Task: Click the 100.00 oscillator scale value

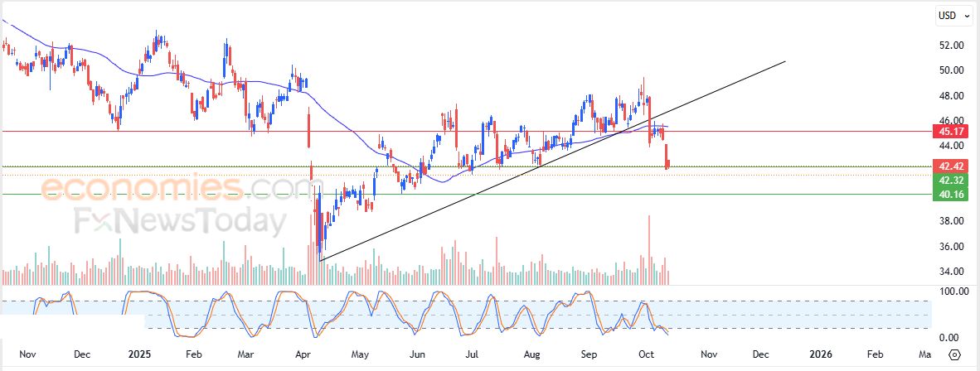Action: [x=948, y=291]
